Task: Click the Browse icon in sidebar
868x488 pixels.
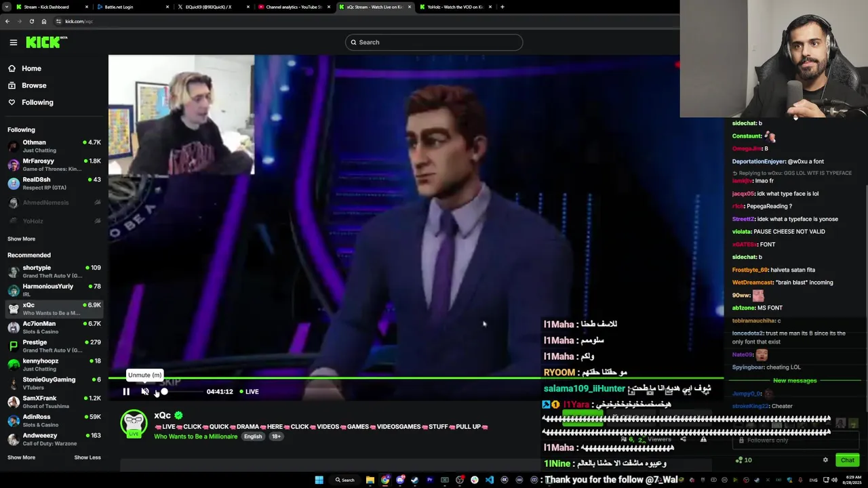Action: click(12, 85)
